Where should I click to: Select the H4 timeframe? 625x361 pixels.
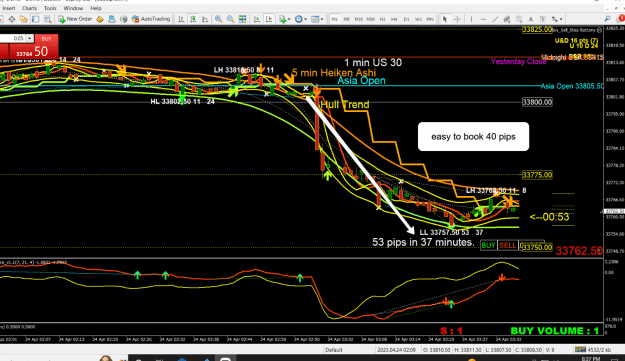(394, 19)
